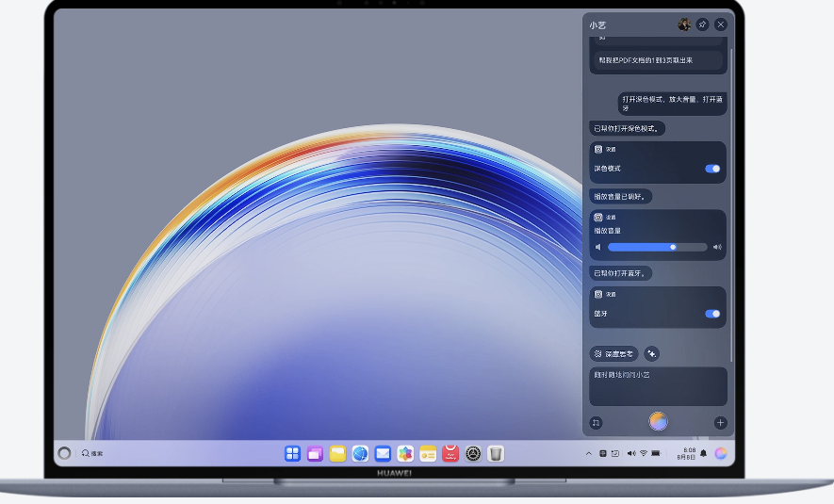
Task: Click the battery icon in system tray
Action: point(656,453)
